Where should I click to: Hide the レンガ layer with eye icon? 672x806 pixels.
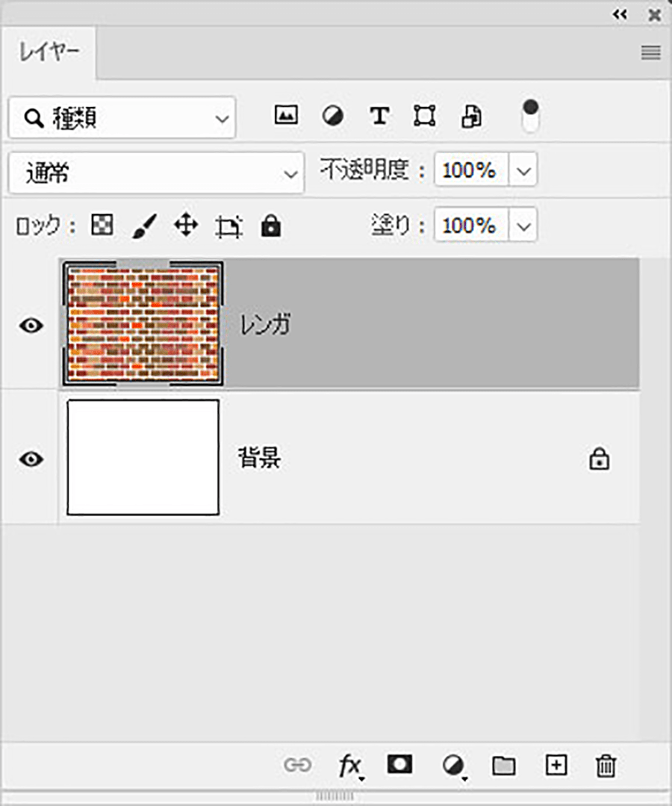[x=31, y=326]
